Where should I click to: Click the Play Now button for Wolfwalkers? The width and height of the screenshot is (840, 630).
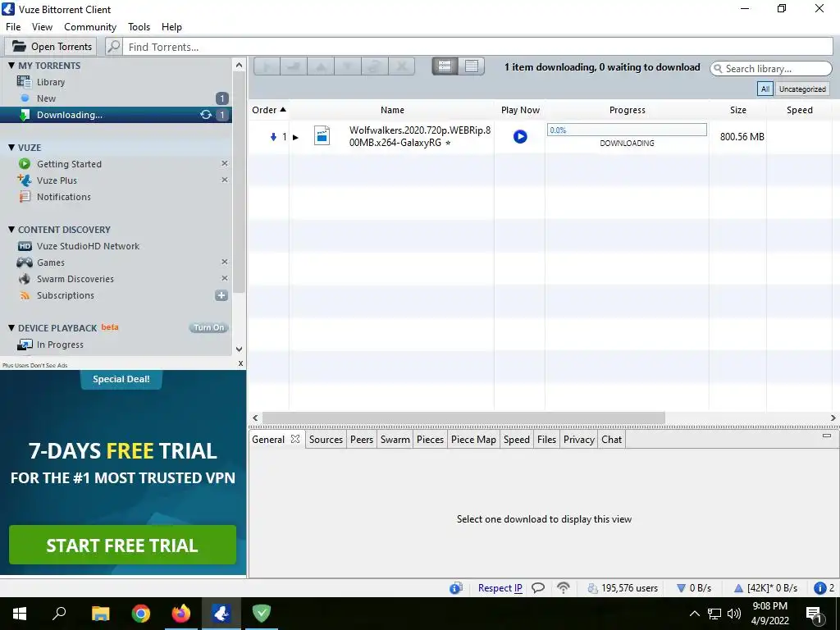519,137
